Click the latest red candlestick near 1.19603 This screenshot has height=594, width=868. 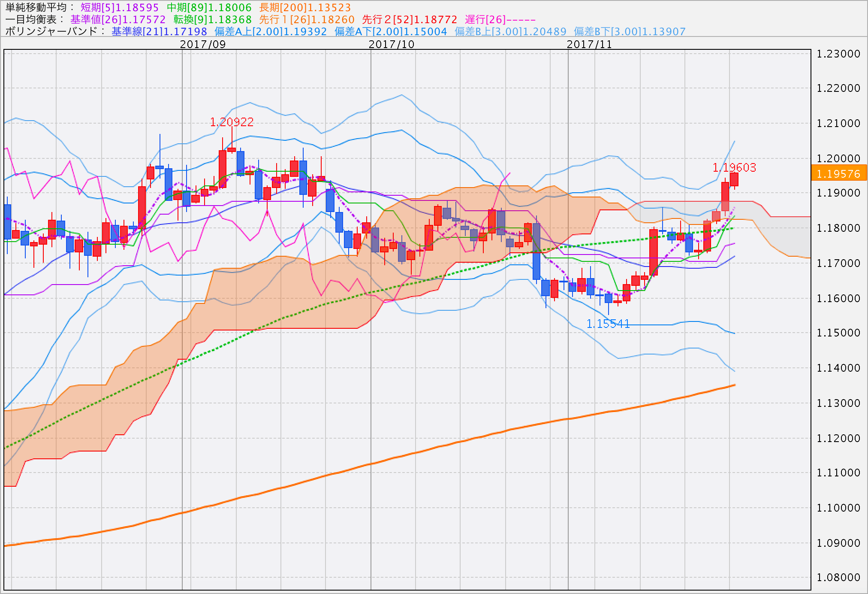734,179
